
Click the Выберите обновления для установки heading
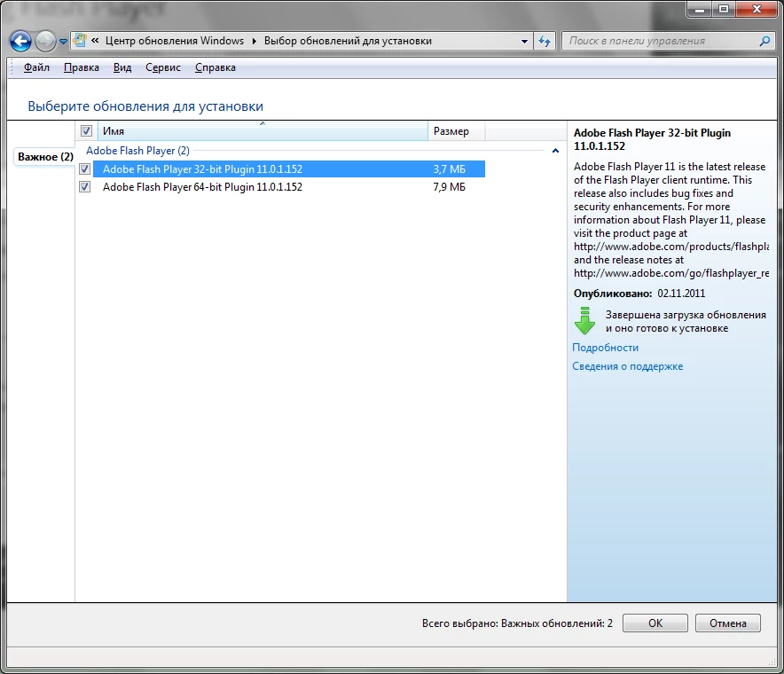click(x=145, y=106)
